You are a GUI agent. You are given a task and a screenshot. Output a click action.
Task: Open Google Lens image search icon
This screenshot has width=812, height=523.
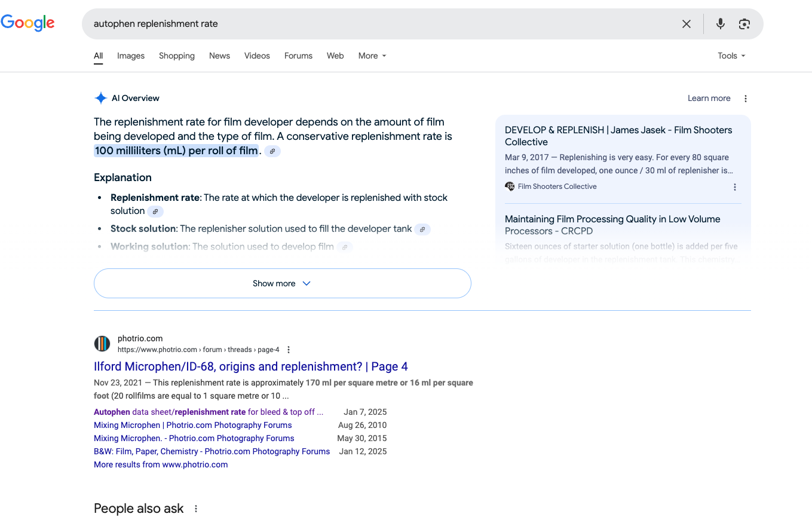click(744, 24)
